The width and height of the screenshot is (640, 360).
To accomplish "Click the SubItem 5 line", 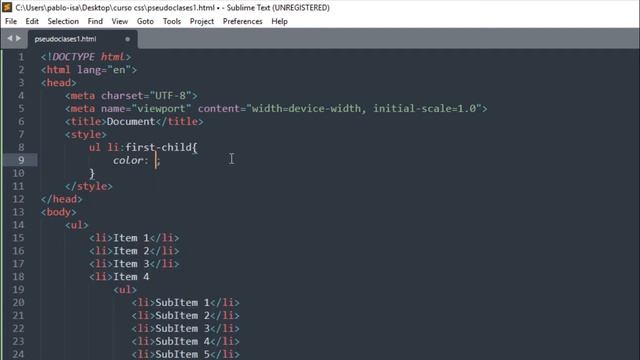I will [x=185, y=354].
